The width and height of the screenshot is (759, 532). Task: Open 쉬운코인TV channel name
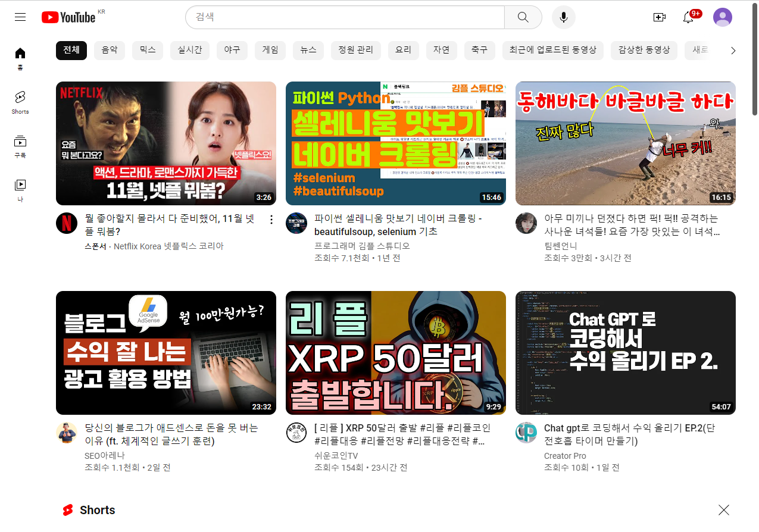click(336, 455)
